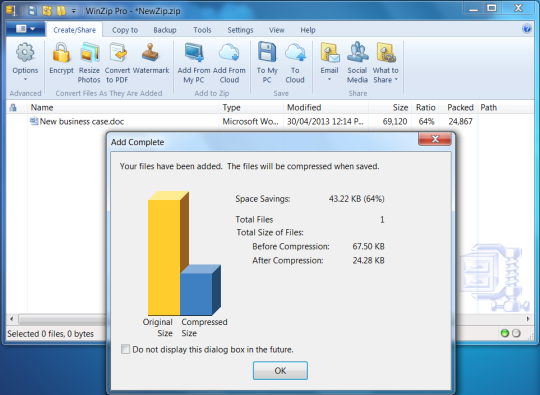
Task: Sort by the Modified column header
Action: point(326,107)
